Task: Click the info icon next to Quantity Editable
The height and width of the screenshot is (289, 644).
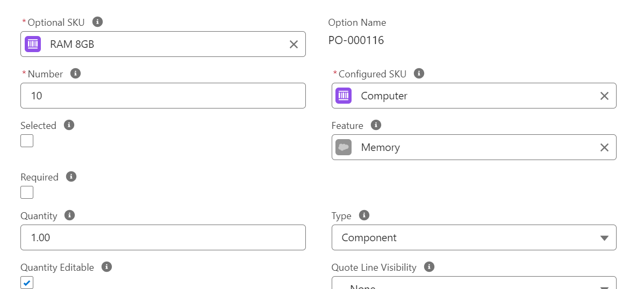Action: [106, 267]
